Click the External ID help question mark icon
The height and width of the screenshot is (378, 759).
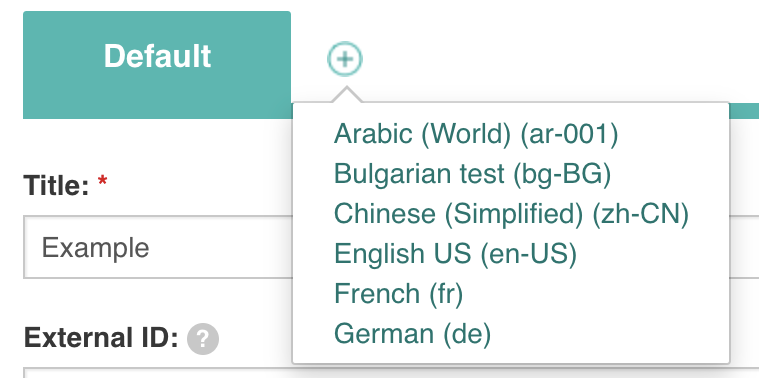coord(203,339)
